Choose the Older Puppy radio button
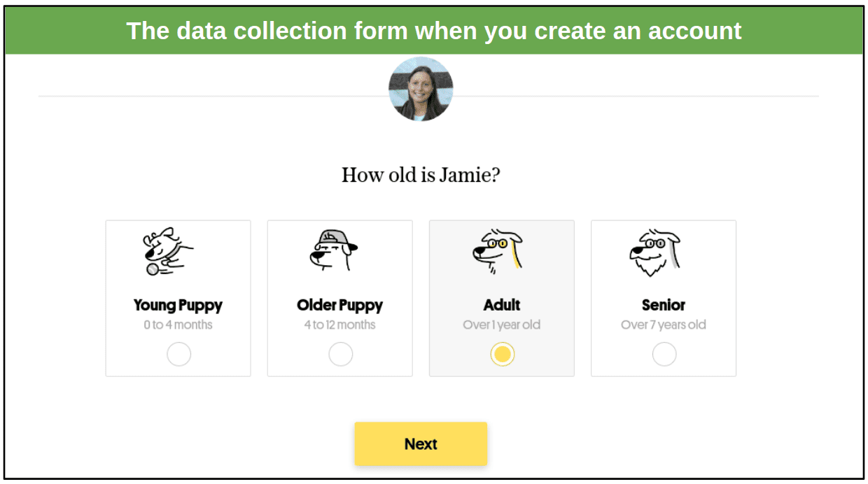The image size is (868, 484). pyautogui.click(x=340, y=355)
